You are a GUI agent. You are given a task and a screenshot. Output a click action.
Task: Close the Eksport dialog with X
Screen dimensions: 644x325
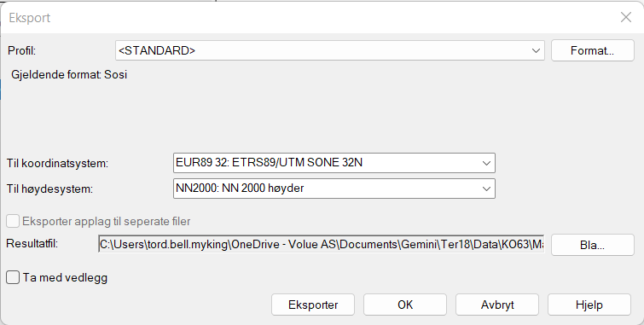pos(626,17)
